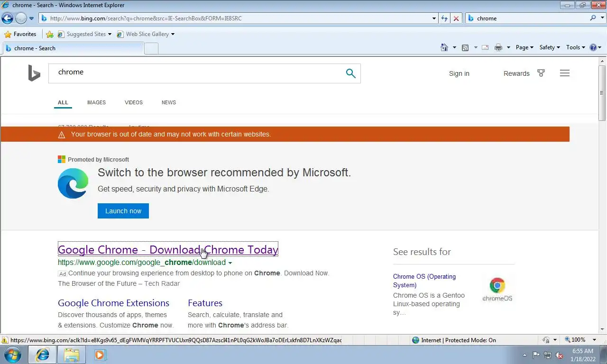607x364 pixels.
Task: Click Internet Explorer taskbar icon
Action: (43, 355)
